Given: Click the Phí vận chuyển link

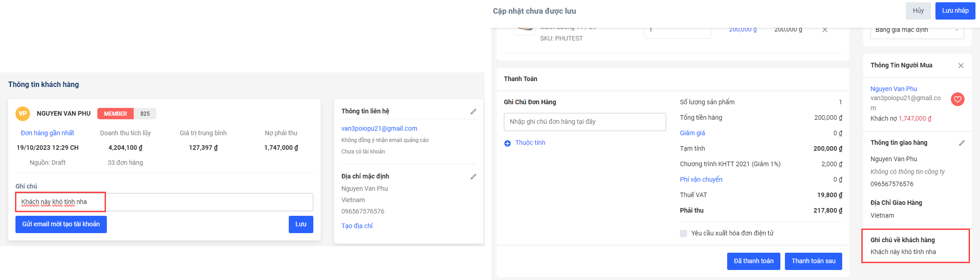Looking at the screenshot, I should [x=701, y=180].
